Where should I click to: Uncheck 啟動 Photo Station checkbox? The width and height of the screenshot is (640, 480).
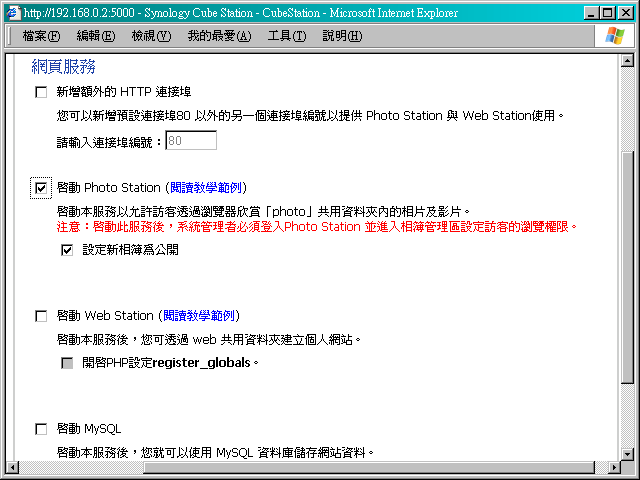41,188
